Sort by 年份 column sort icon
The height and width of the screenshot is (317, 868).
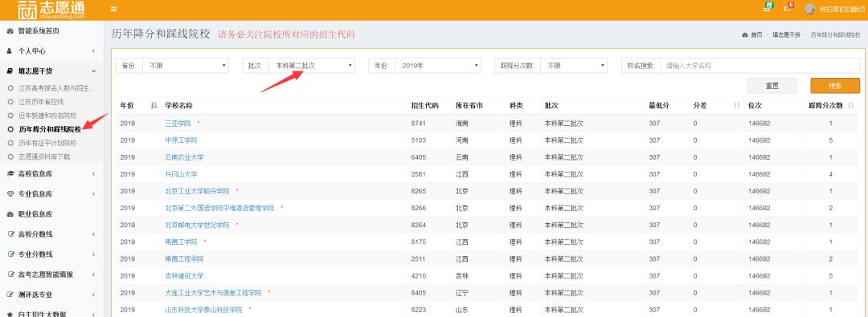154,105
